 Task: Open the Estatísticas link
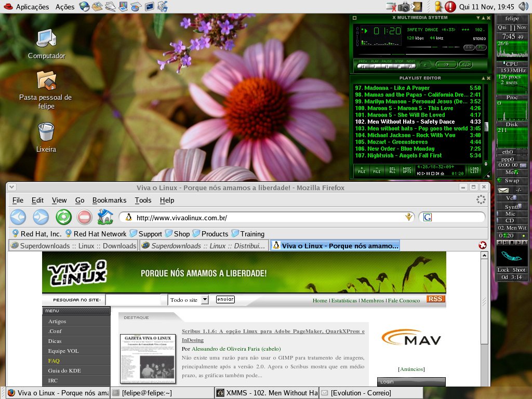(344, 300)
